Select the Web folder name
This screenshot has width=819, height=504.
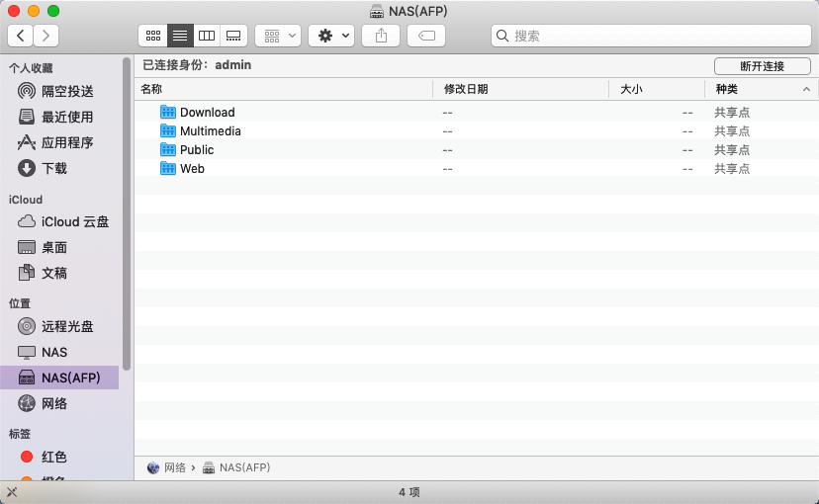coord(192,169)
